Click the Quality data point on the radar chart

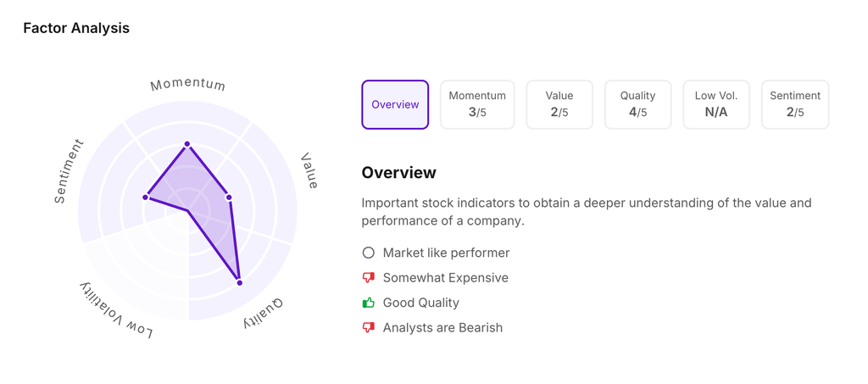240,282
